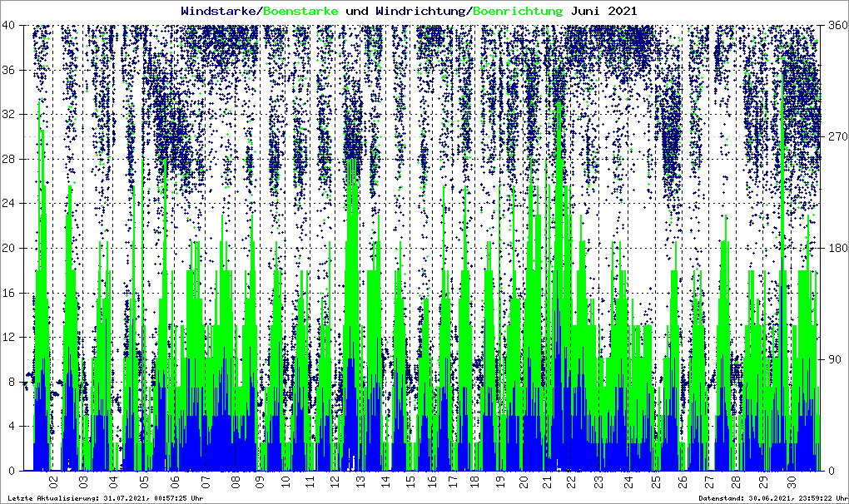849x504 pixels.
Task: Click the green 'Boenrichtung' title word
Action: point(518,11)
